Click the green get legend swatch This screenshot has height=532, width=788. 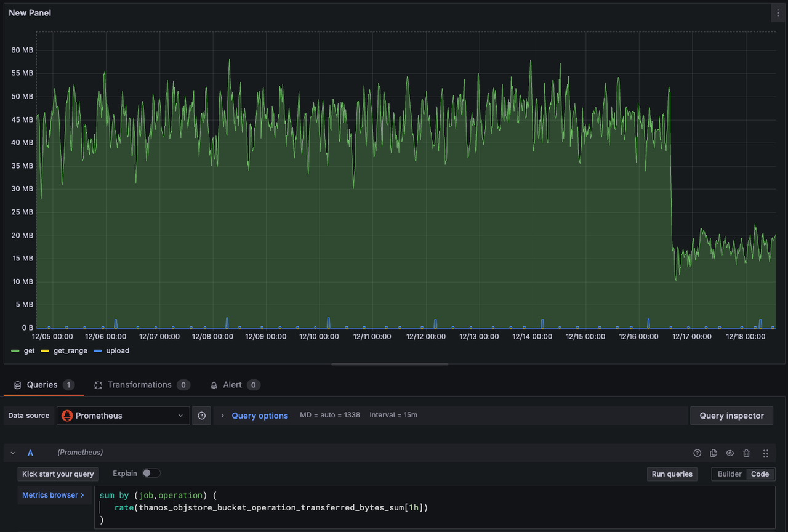pos(15,351)
